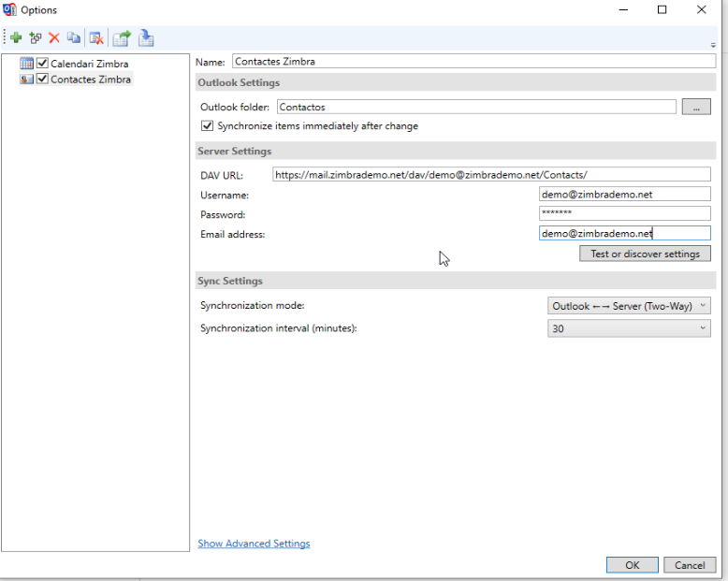This screenshot has height=581, width=728.
Task: Click the Outlook Settings section header
Action: click(456, 82)
